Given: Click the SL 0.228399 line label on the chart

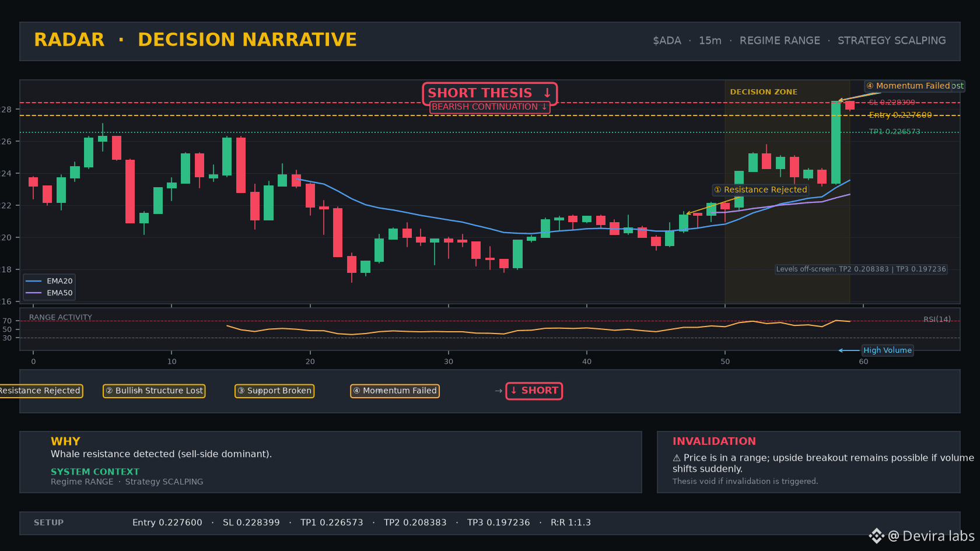Looking at the screenshot, I should click(x=892, y=103).
